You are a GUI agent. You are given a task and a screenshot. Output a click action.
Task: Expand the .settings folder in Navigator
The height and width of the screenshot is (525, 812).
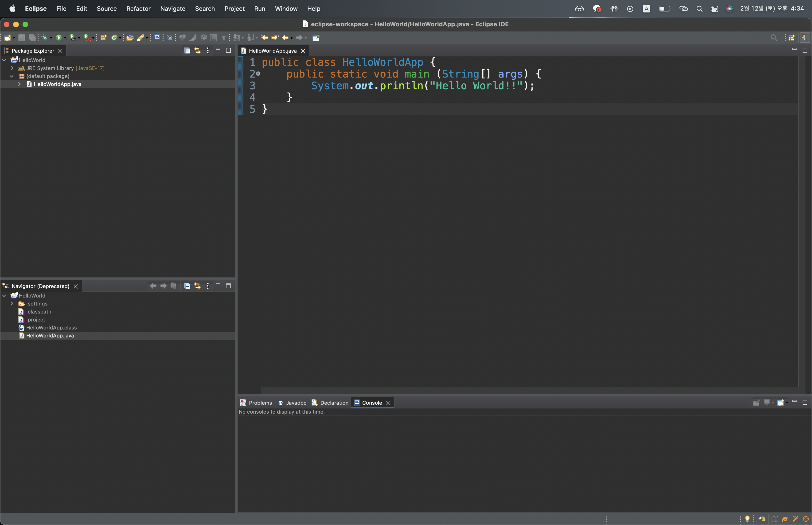(12, 303)
